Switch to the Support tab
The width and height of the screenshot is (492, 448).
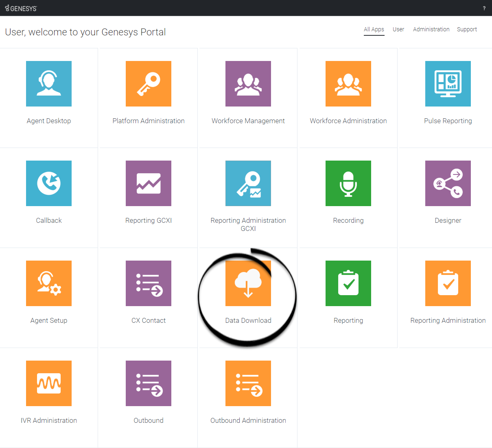467,29
